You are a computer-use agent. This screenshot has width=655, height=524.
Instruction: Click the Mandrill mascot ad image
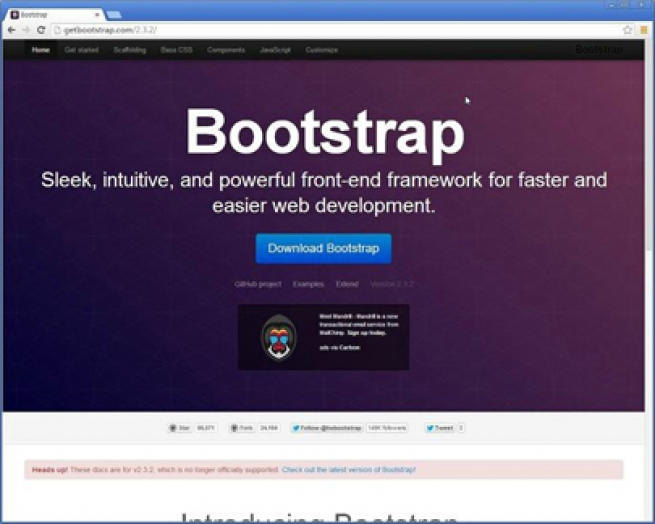[x=279, y=337]
